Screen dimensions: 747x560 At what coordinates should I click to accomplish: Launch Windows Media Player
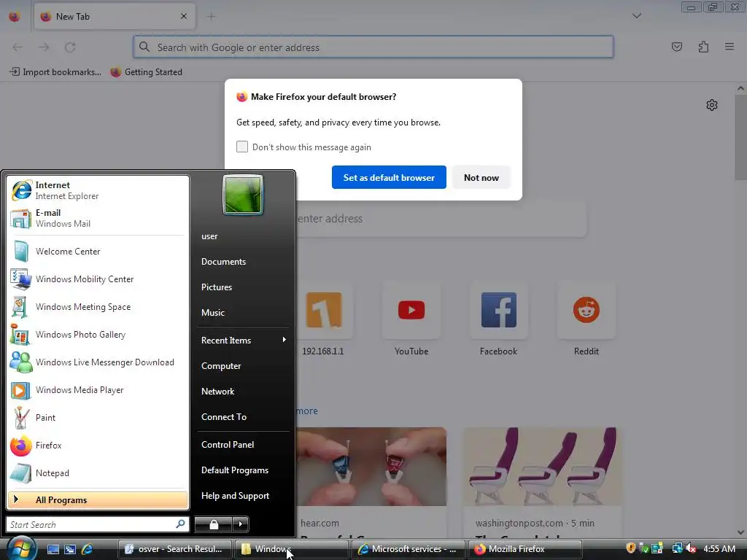click(x=98, y=389)
